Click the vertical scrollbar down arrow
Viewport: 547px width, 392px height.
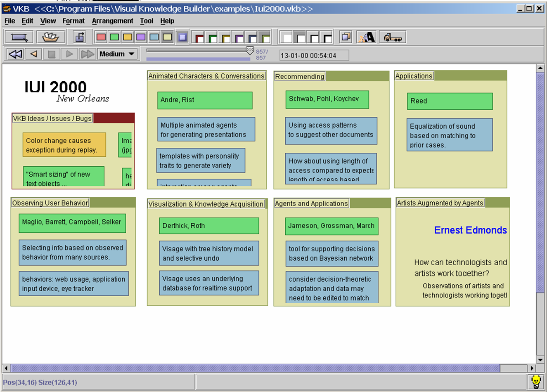[x=540, y=359]
